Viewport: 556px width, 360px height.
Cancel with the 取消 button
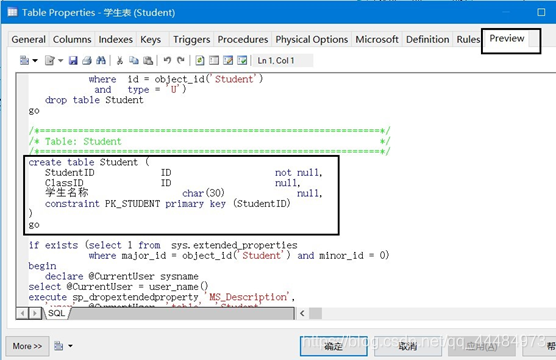[408, 346]
